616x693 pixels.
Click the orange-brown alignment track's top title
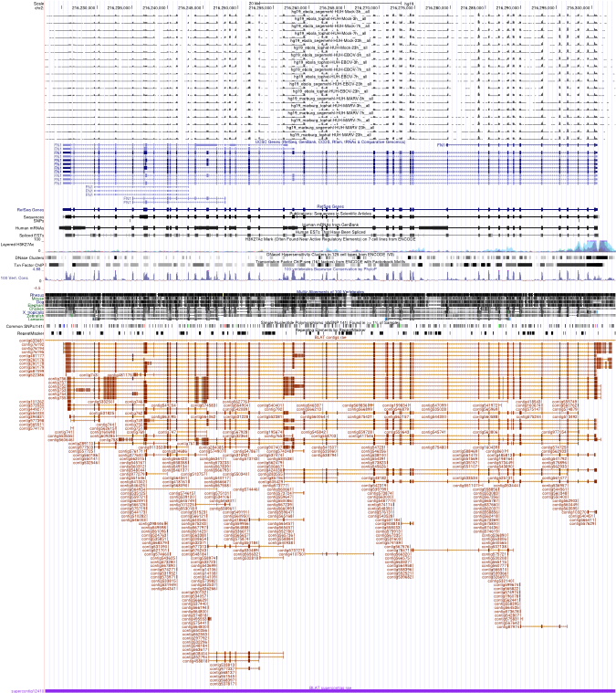(329, 337)
